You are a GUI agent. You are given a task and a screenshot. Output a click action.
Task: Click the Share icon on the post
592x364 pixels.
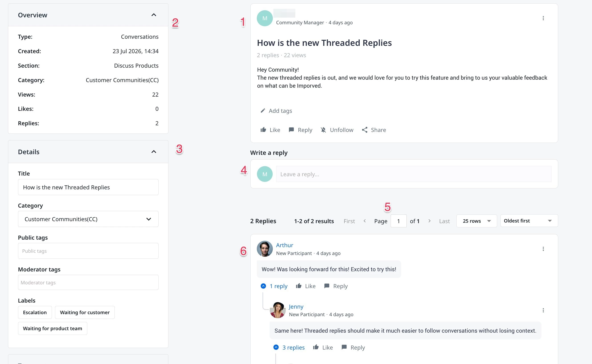coord(365,130)
